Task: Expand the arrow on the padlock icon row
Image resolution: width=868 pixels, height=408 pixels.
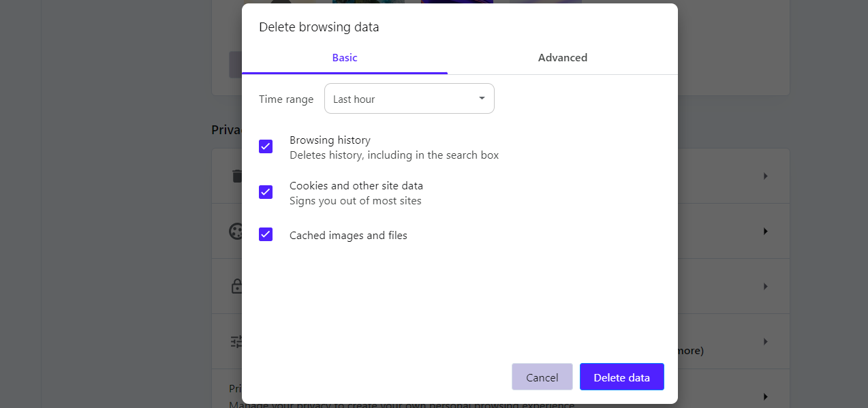Action: pyautogui.click(x=765, y=286)
